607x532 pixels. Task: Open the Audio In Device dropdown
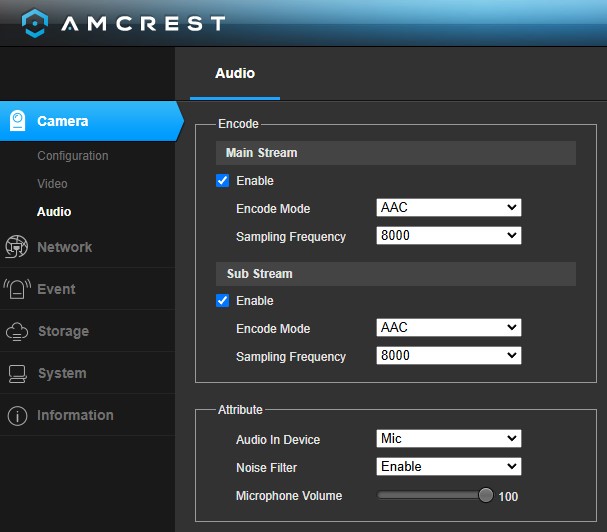point(449,439)
